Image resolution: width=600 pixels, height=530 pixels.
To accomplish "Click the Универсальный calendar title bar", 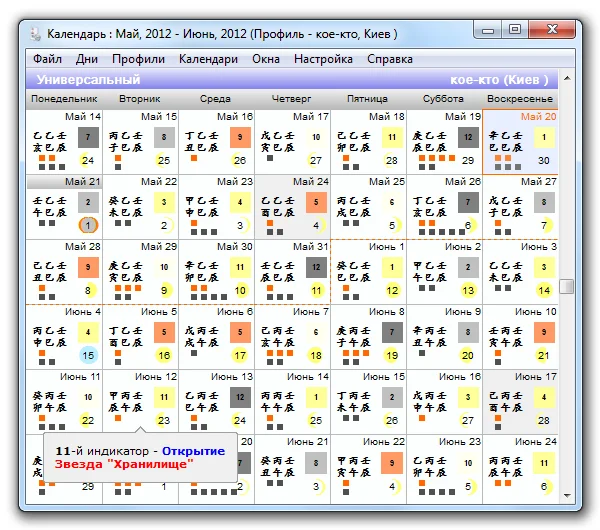I will tap(292, 80).
